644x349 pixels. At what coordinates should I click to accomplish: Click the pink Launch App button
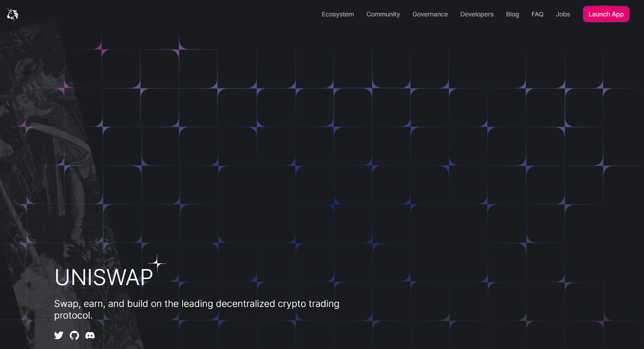[606, 14]
